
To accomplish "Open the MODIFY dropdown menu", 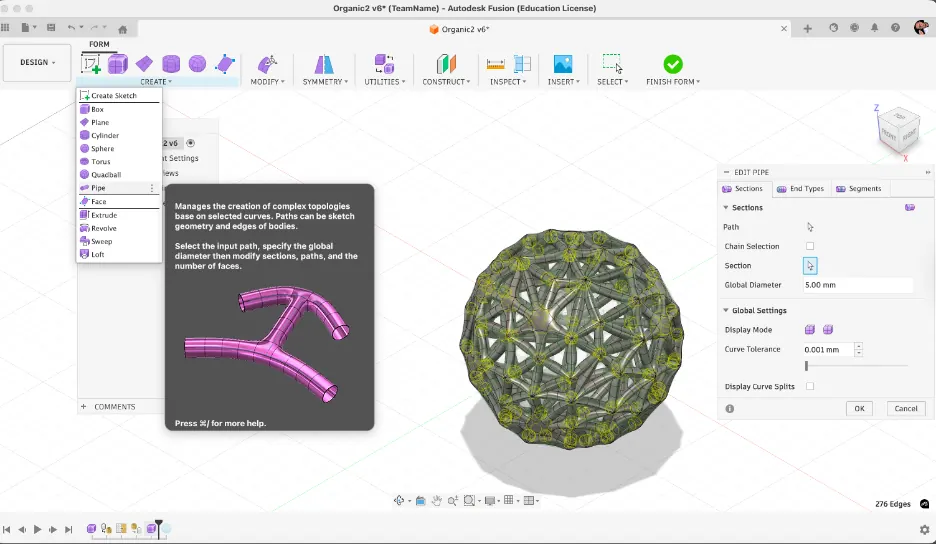I will [267, 82].
